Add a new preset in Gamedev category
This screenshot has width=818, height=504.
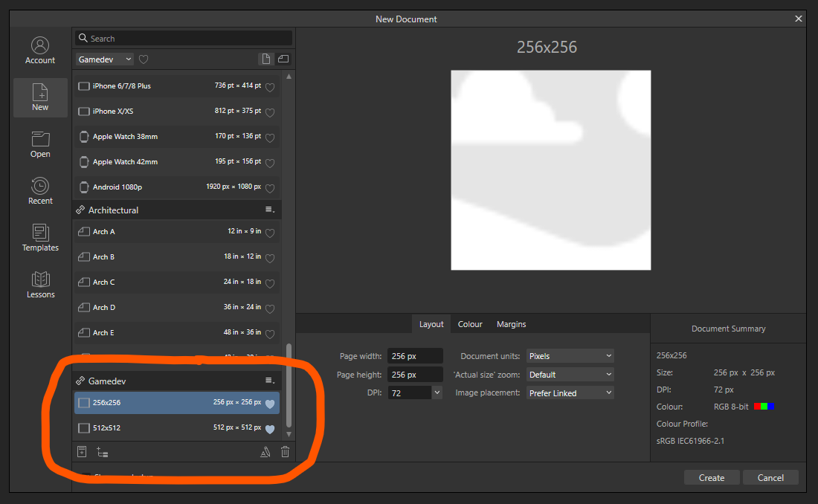82,451
